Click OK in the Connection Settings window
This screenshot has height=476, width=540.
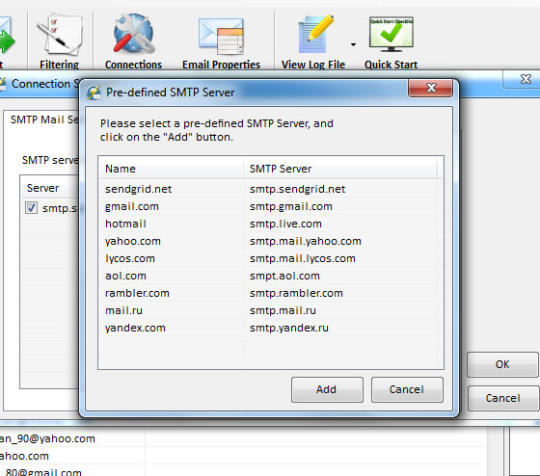pyautogui.click(x=502, y=364)
